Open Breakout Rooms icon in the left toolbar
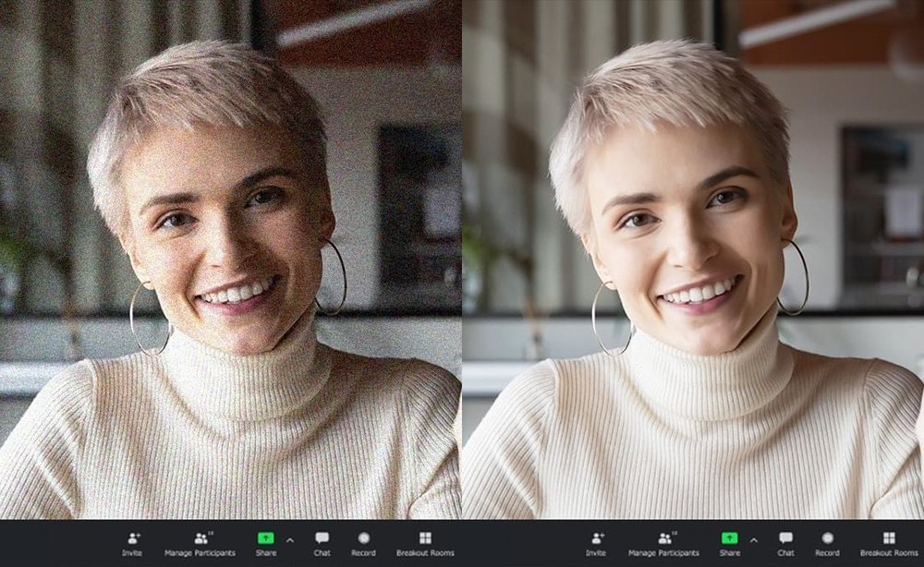Screen dimensions: 924x567 click(x=425, y=537)
